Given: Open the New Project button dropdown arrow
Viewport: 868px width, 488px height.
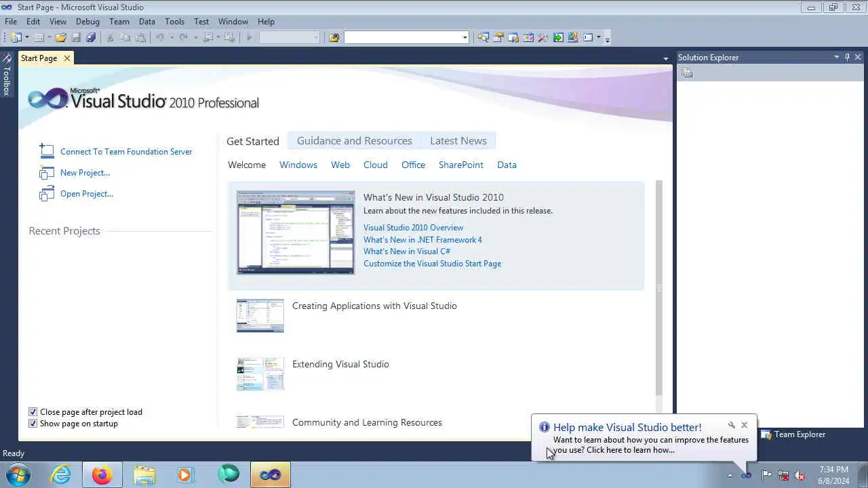Looking at the screenshot, I should [x=27, y=37].
